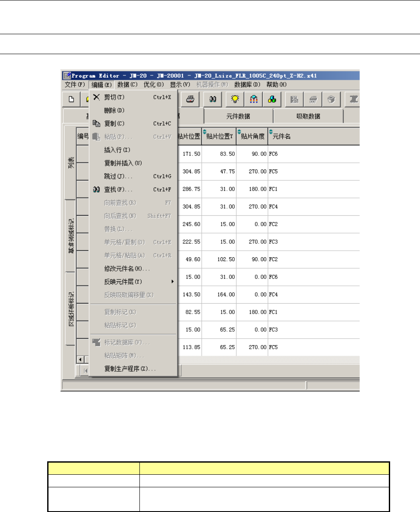This screenshot has height=512, width=420.
Task: Click cell value 102.50
Action: tap(226, 259)
